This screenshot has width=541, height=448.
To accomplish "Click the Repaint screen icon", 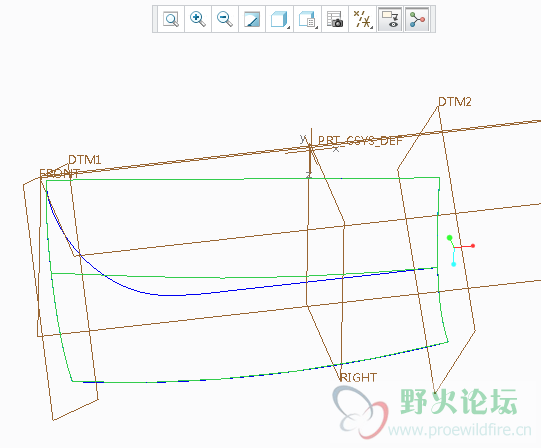I will click(252, 19).
